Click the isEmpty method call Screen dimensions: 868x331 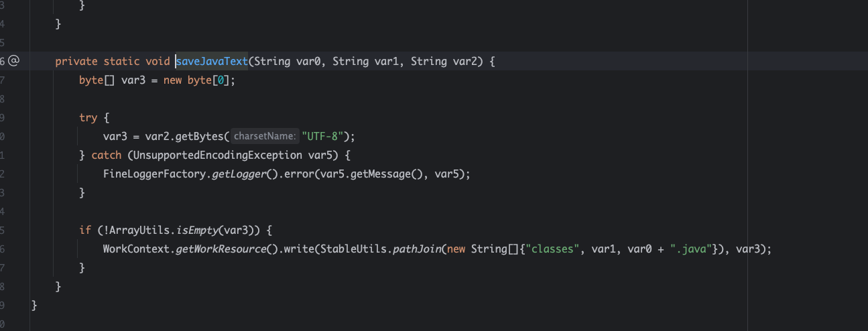pos(197,230)
